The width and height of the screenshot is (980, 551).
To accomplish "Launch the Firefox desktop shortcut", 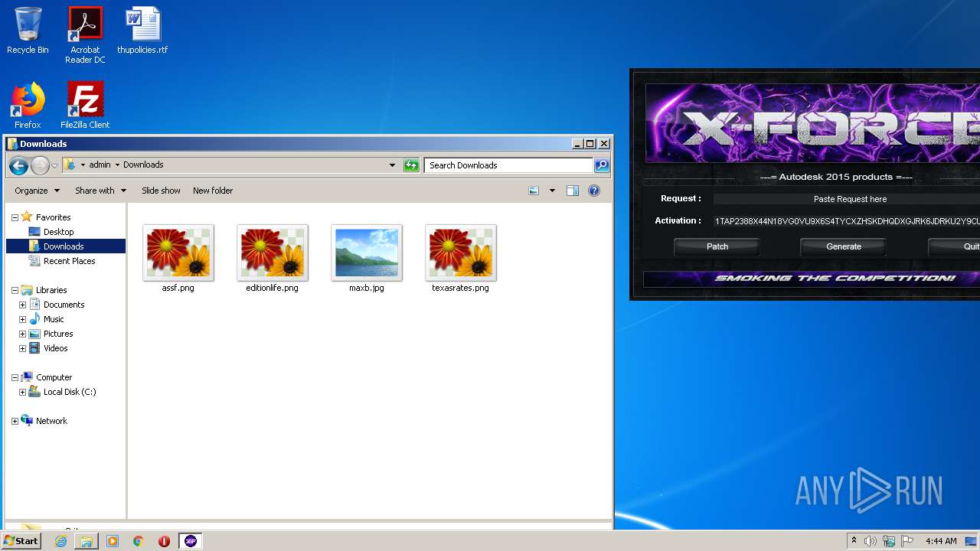I will point(28,106).
